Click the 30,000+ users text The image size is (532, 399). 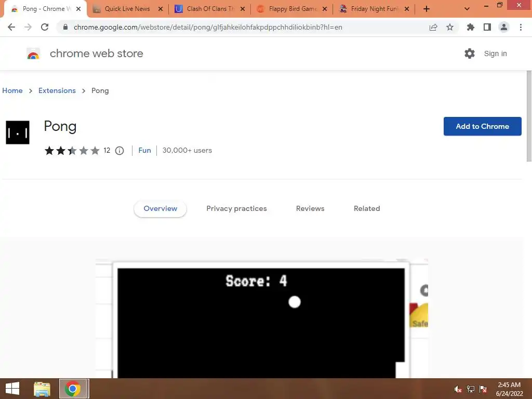187,150
